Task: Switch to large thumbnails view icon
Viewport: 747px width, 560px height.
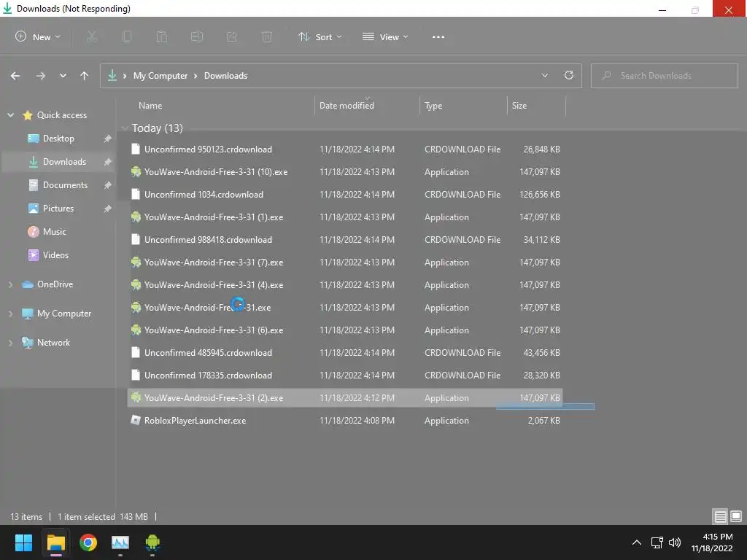Action: coord(736,516)
